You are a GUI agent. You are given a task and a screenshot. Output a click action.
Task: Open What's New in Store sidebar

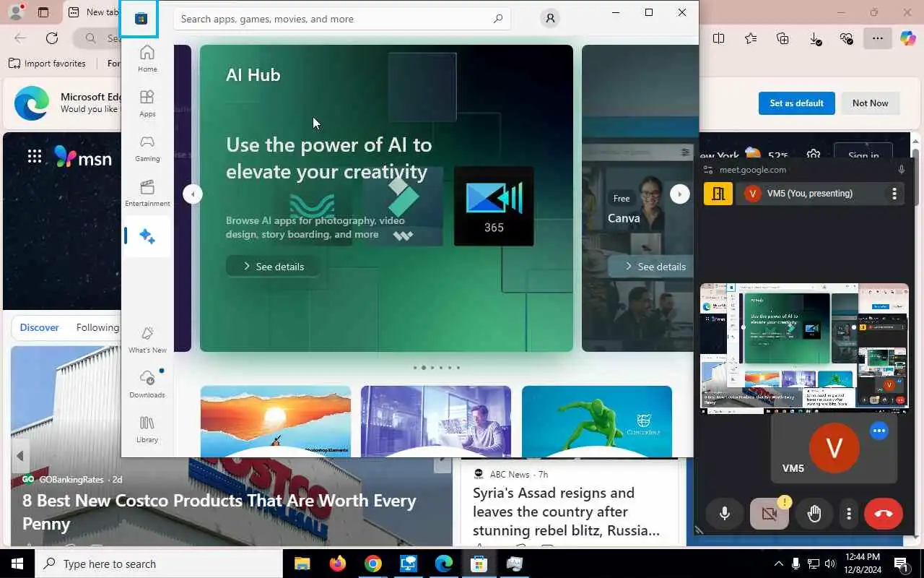pos(147,340)
